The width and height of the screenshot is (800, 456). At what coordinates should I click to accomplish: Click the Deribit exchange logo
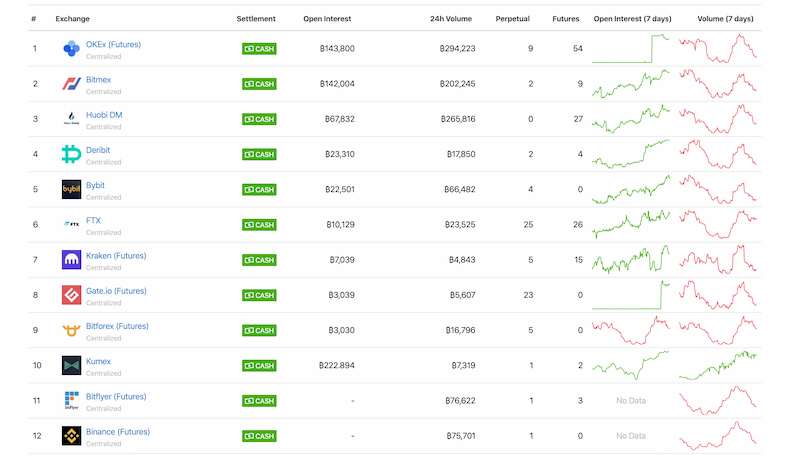click(x=71, y=154)
